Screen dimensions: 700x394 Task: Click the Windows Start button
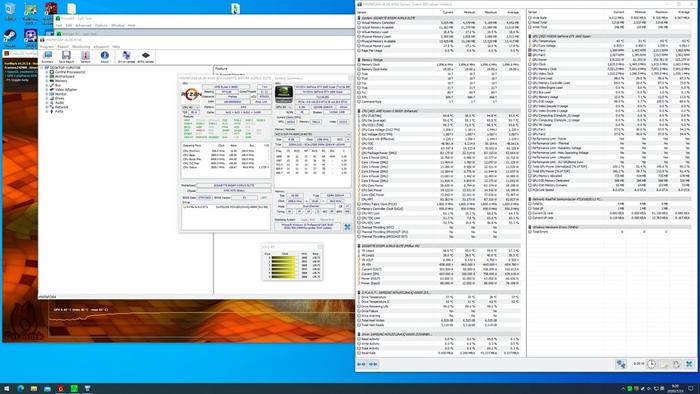(6, 389)
